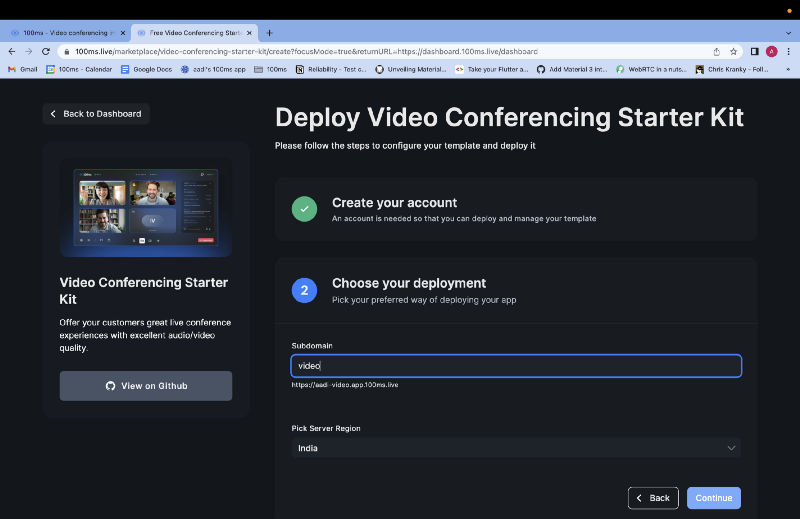Click the Create your account heading
Viewport: 800px width, 519px height.
click(394, 203)
